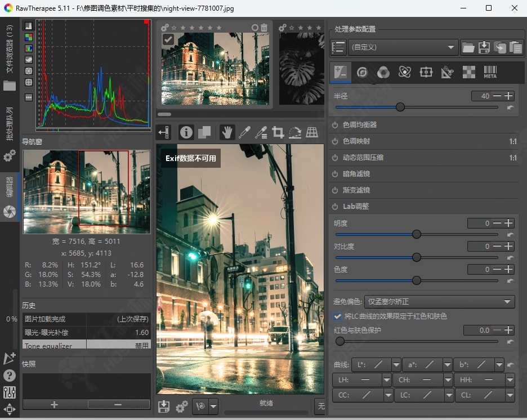
Task: Select the crop tool in editor toolbar
Action: (278, 132)
